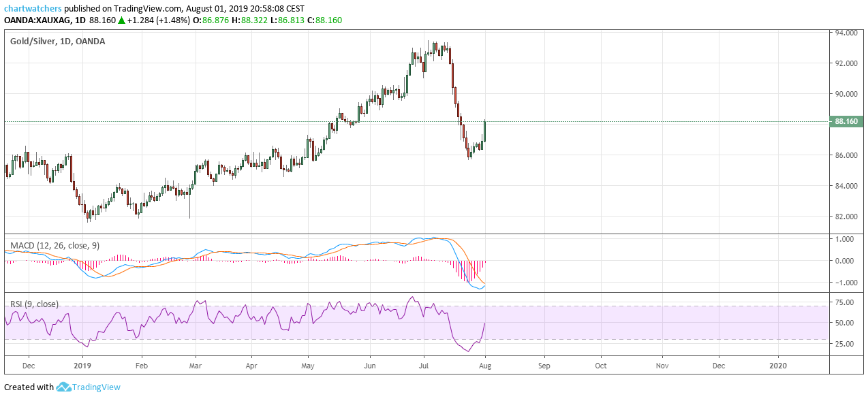Click the May time axis label
This screenshot has height=399, width=868.
(x=307, y=365)
